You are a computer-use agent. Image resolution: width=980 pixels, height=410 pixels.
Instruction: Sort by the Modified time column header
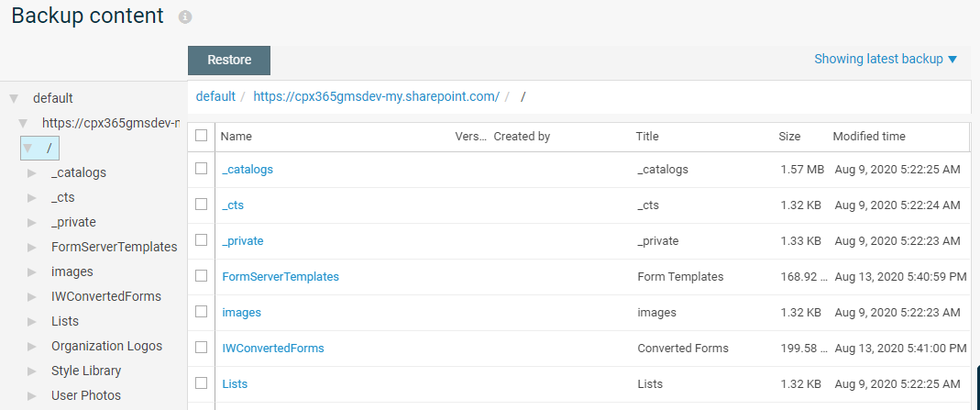[x=868, y=137]
